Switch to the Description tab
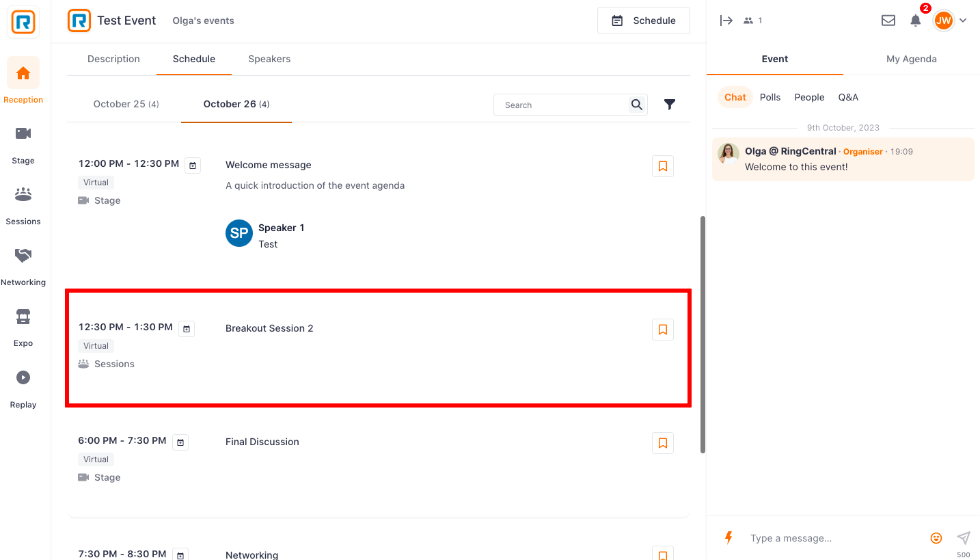The width and height of the screenshot is (980, 560). [113, 59]
